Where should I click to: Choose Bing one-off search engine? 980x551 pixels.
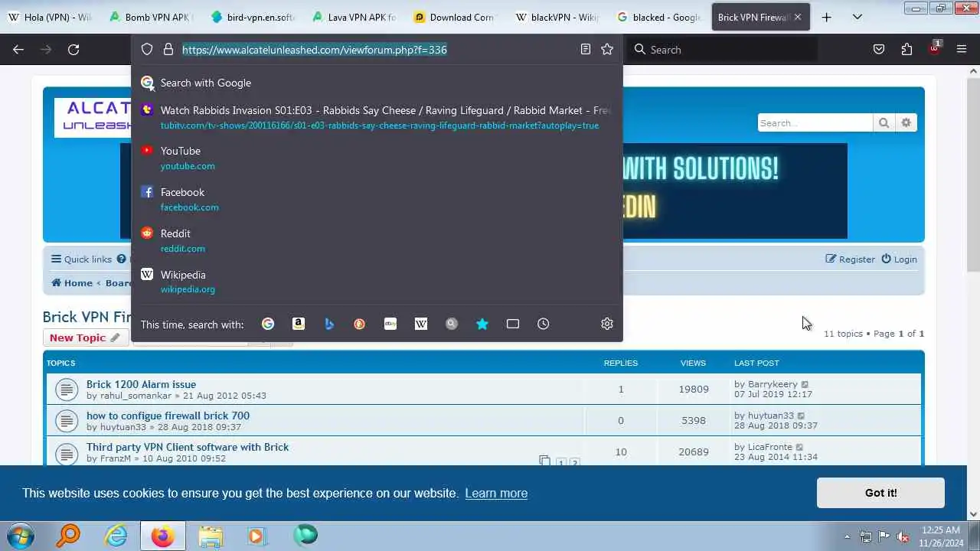click(329, 324)
